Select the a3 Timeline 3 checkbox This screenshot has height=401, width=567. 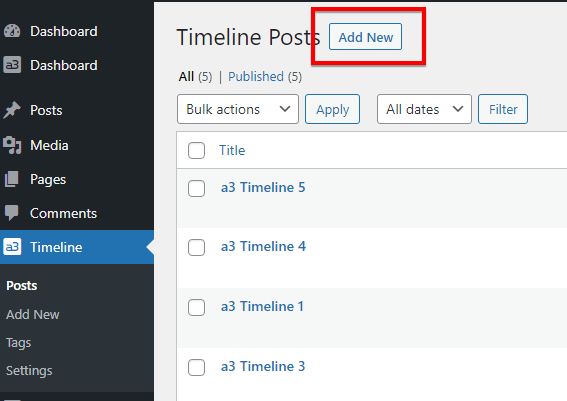tap(196, 367)
